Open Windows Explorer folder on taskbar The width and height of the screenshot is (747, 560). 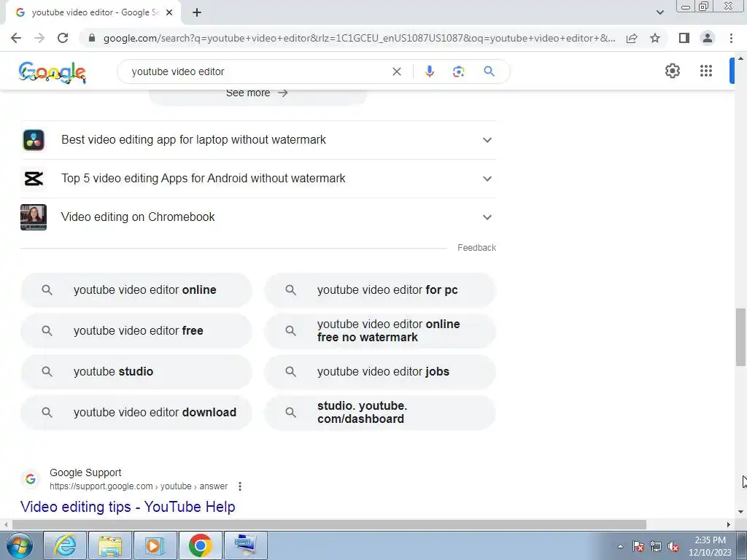click(110, 545)
